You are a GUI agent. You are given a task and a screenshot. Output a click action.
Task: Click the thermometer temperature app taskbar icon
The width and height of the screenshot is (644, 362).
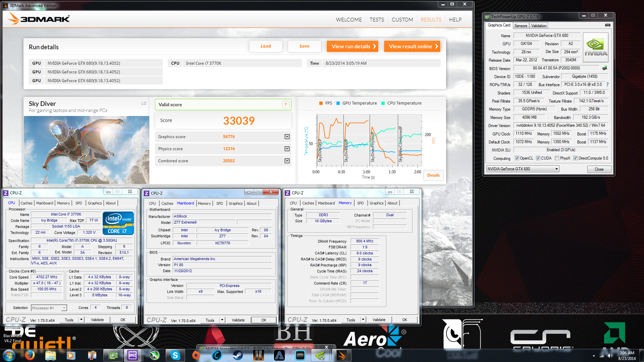92,355
